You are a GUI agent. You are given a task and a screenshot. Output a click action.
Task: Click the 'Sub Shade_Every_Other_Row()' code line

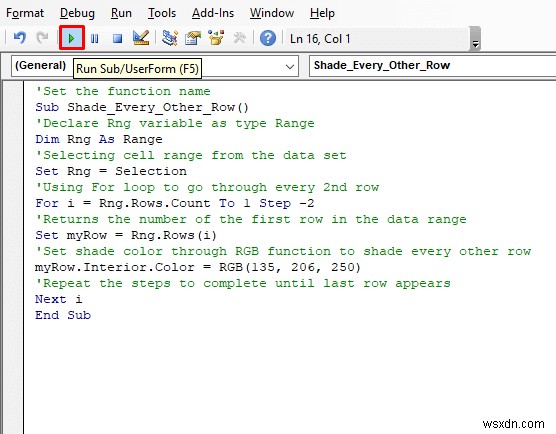point(142,107)
